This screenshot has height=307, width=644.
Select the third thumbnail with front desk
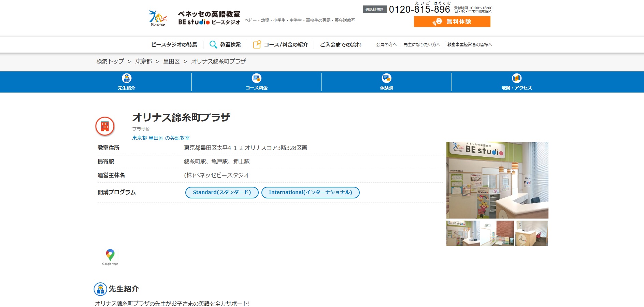pyautogui.click(x=531, y=233)
